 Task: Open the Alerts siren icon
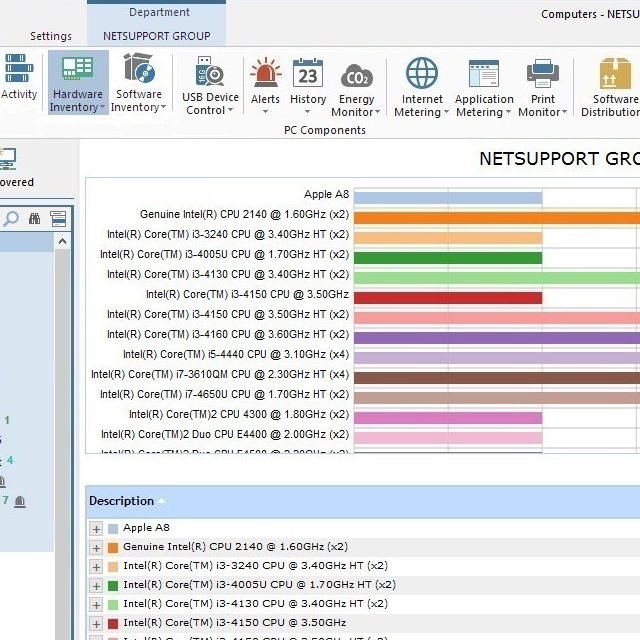[266, 73]
